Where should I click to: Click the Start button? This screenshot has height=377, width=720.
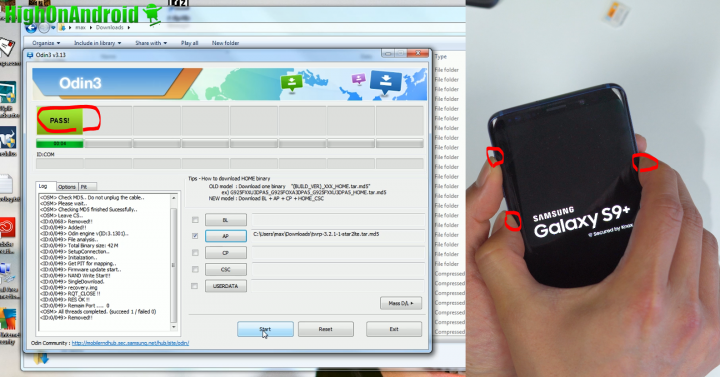[265, 329]
